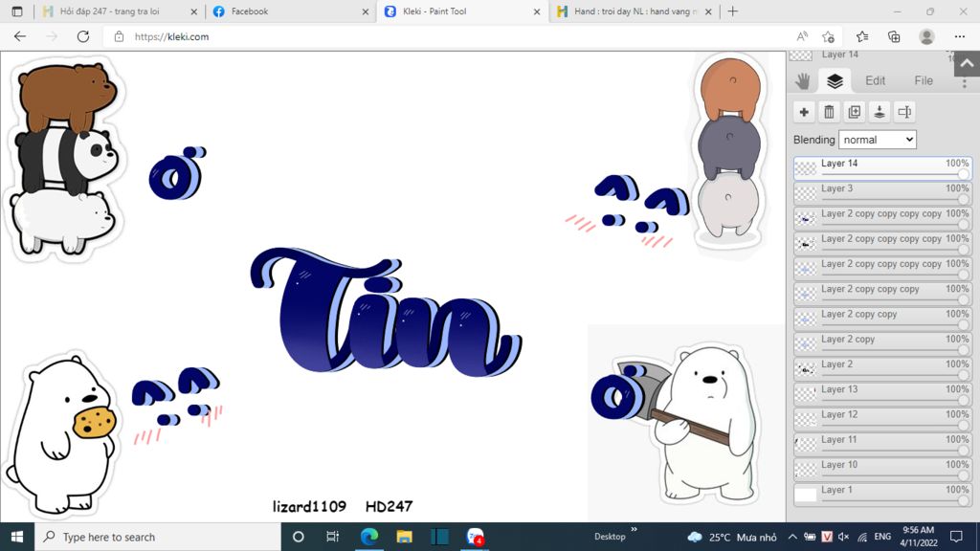Refresh the Kleki page
This screenshot has width=980, height=551.
tap(83, 37)
